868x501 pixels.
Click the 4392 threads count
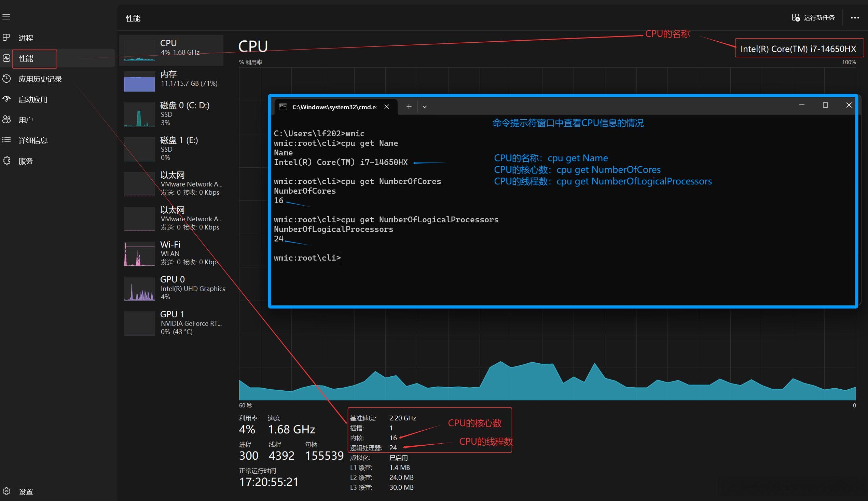click(x=281, y=456)
